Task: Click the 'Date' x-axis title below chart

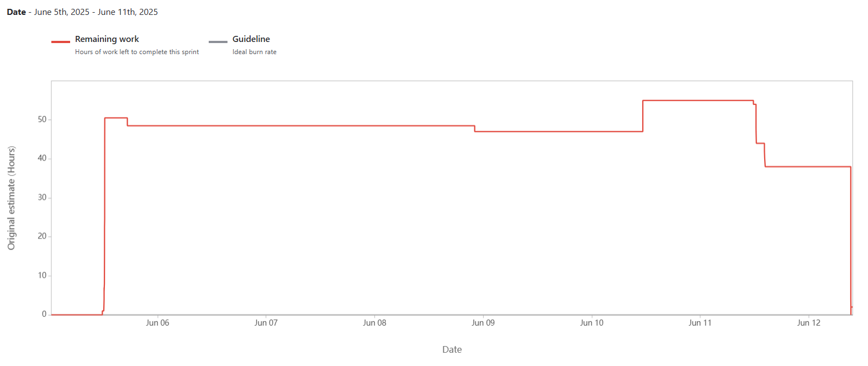Action: (x=452, y=349)
